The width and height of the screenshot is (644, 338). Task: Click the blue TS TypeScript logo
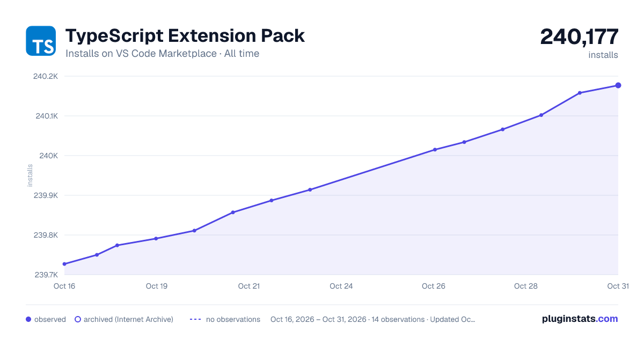(x=41, y=41)
